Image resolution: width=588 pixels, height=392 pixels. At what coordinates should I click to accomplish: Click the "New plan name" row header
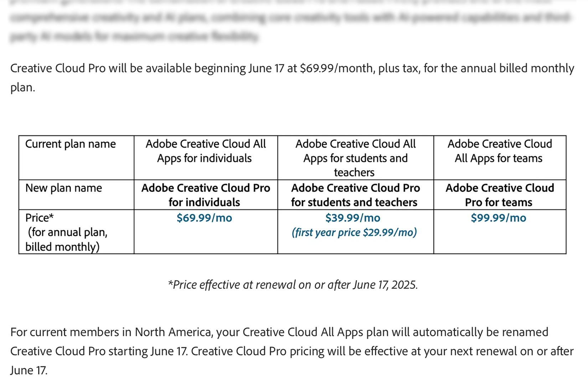(63, 188)
